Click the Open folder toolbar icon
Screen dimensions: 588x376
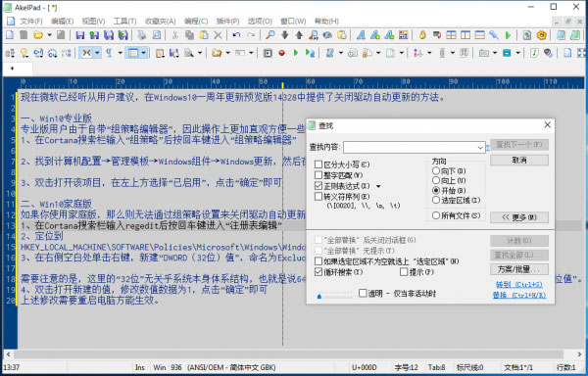(x=37, y=35)
